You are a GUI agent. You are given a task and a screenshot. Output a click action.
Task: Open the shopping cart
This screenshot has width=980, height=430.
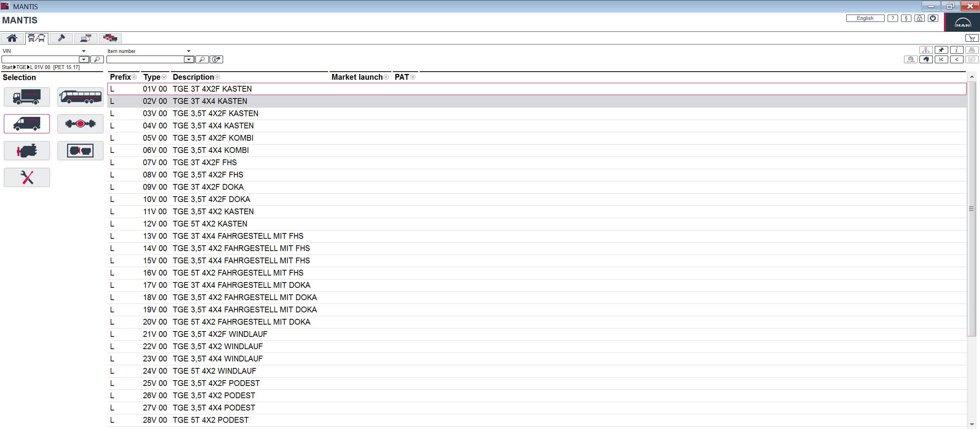[x=971, y=38]
